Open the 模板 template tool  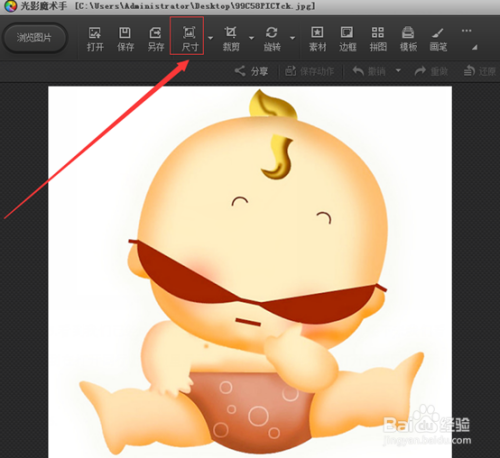pyautogui.click(x=408, y=39)
